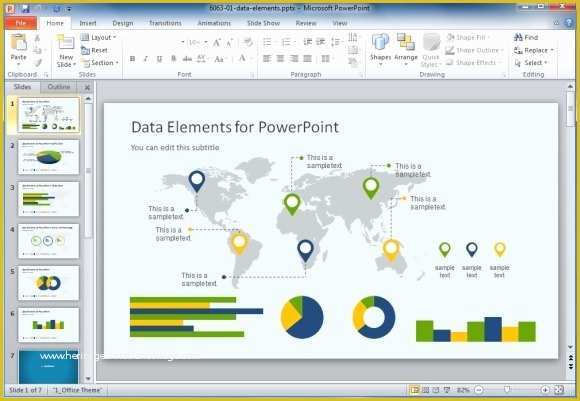
Task: Close the slides pane
Action: click(87, 87)
